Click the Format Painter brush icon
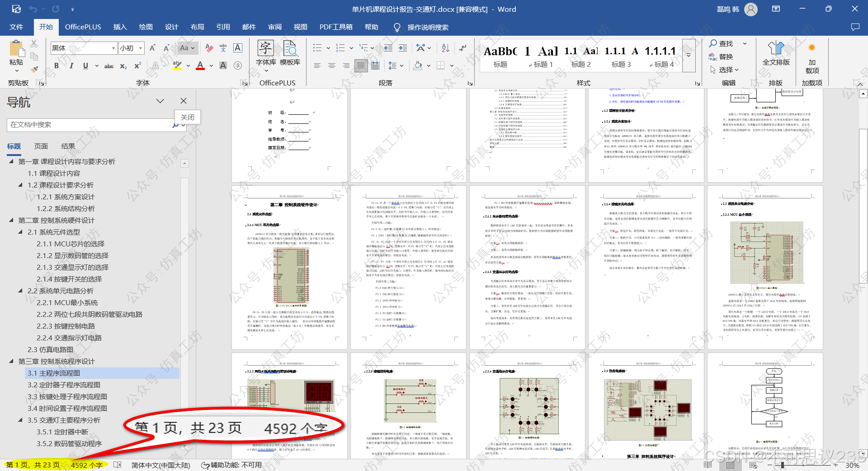The height and width of the screenshot is (471, 868). pyautogui.click(x=34, y=69)
